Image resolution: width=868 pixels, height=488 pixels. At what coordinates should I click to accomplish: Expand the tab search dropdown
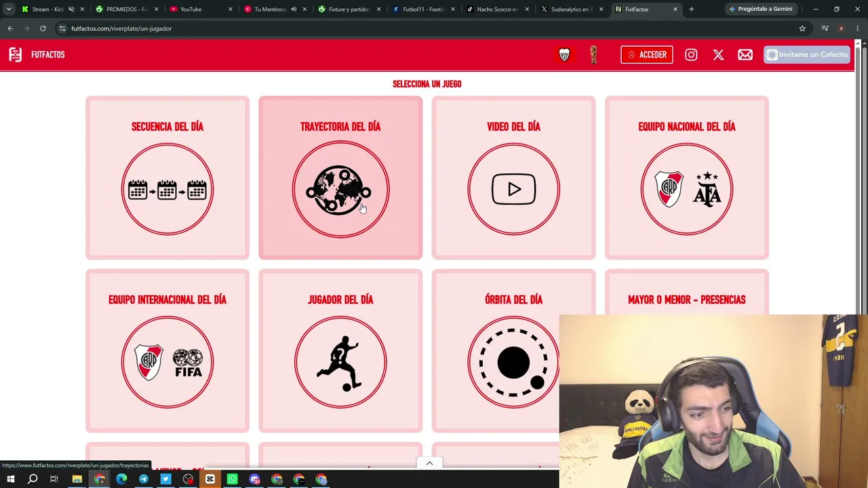point(9,9)
